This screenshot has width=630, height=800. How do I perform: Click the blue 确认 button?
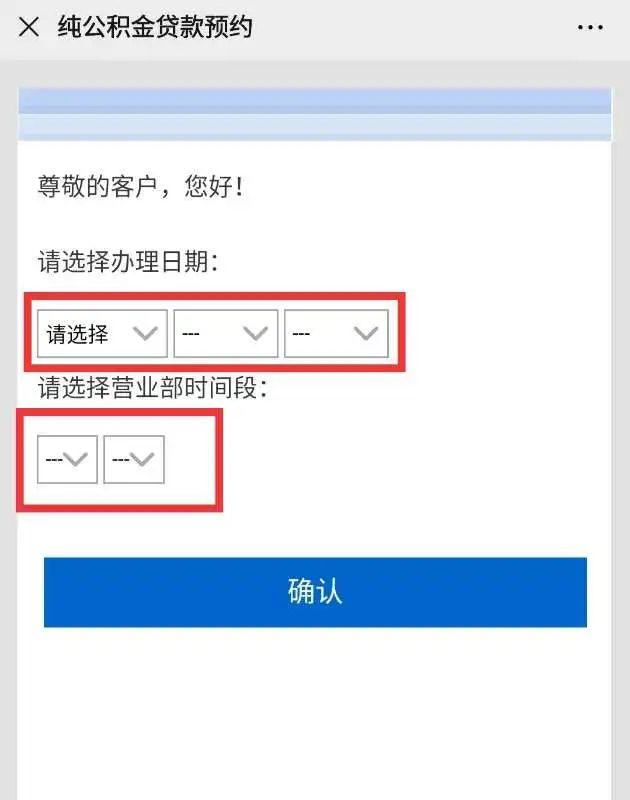pyautogui.click(x=315, y=592)
